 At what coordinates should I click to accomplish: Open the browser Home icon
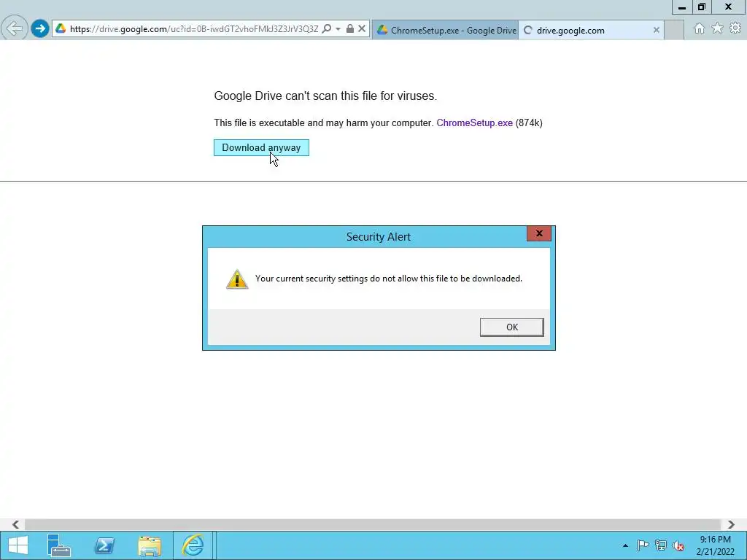pyautogui.click(x=699, y=28)
